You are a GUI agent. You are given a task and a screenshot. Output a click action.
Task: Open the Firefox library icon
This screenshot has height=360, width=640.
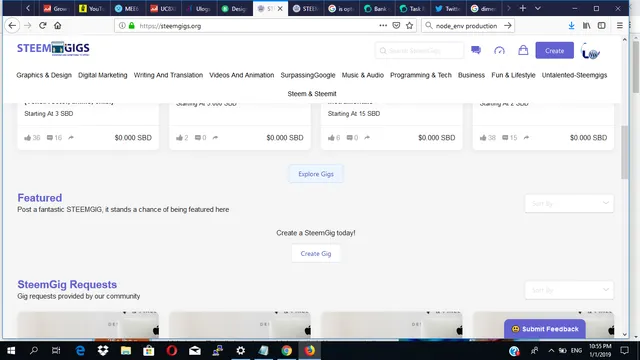click(587, 25)
